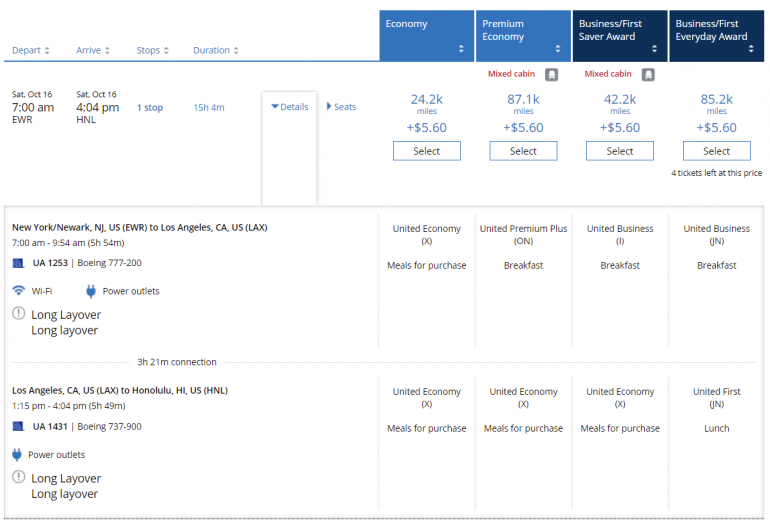Click the power outlets plug icon for UA 1253
Screen dimensions: 770x525
(91, 291)
